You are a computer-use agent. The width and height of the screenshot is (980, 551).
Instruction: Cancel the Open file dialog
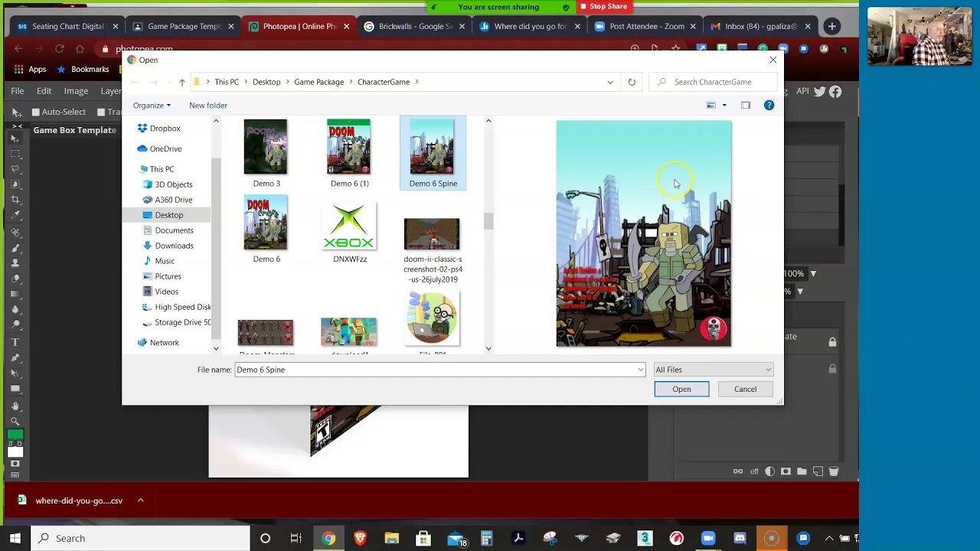[745, 389]
